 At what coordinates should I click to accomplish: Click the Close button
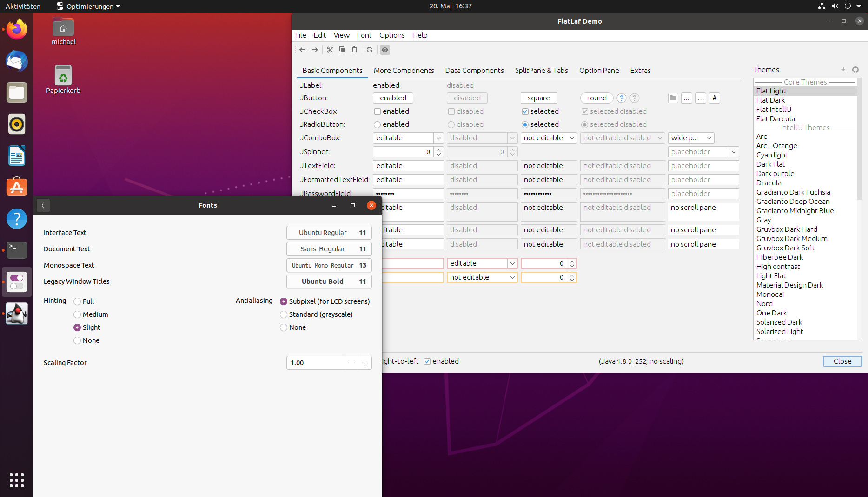coord(842,361)
